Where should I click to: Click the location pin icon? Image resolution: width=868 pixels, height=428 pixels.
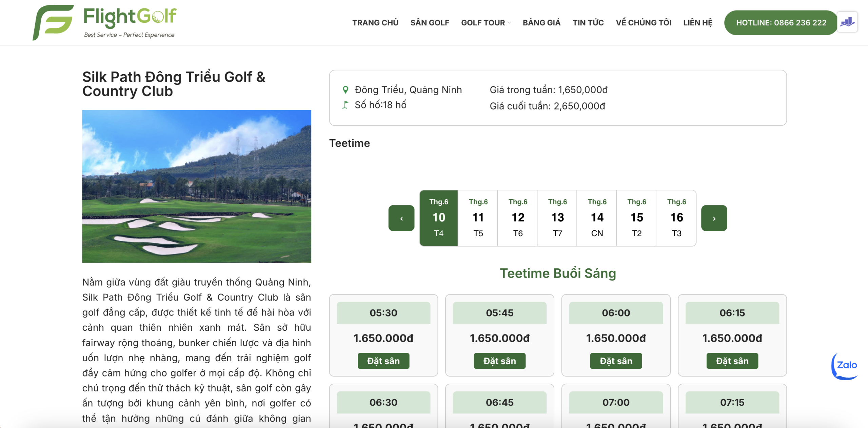tap(345, 90)
